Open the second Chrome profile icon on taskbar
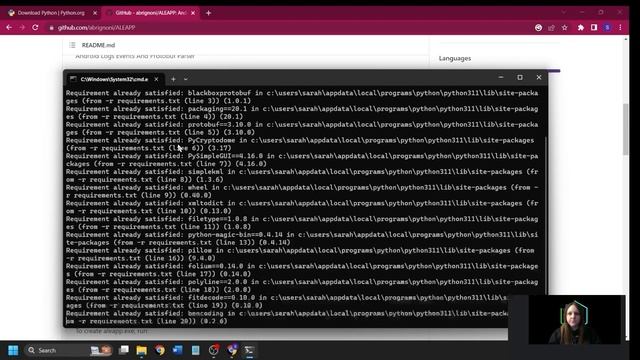Screen dimensions: 640x360 point(232,350)
